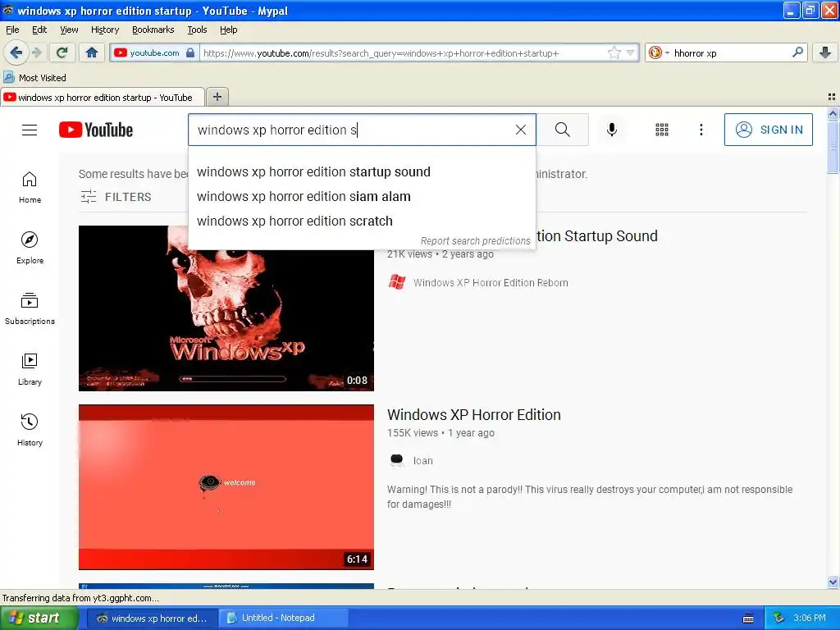
Task: Choose suggestion 'startup sound'
Action: coord(362,171)
